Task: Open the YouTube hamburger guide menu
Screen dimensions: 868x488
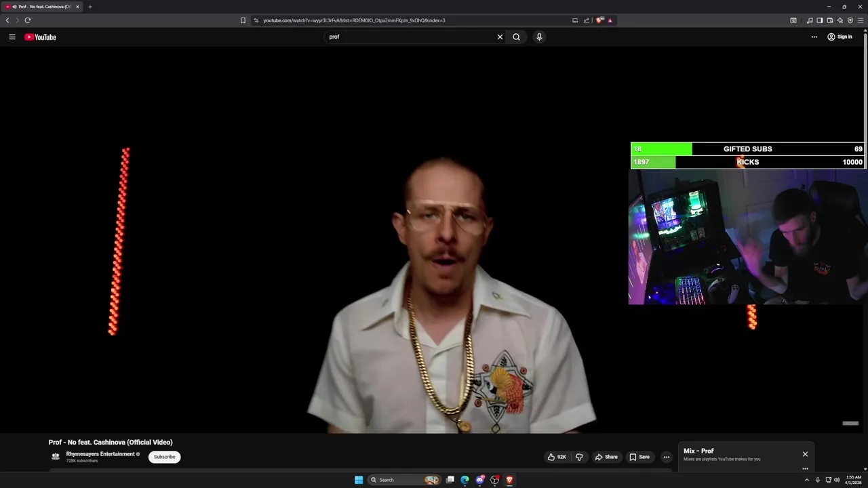Action: point(12,37)
